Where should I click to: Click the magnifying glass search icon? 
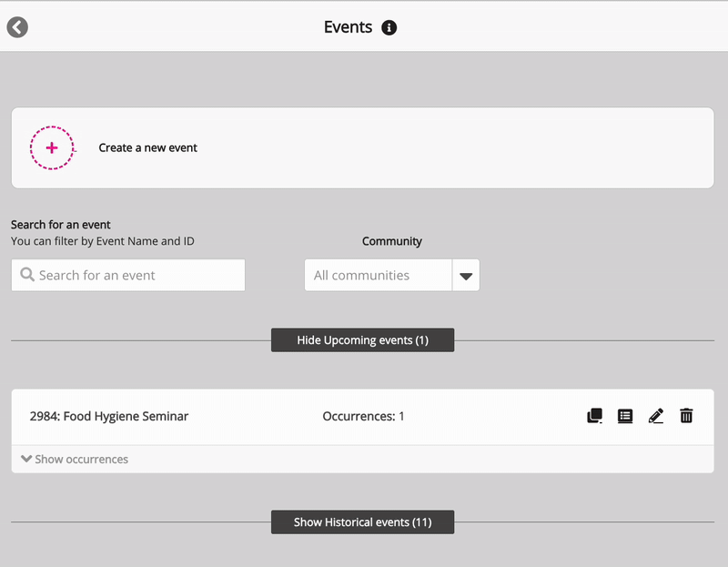[27, 275]
